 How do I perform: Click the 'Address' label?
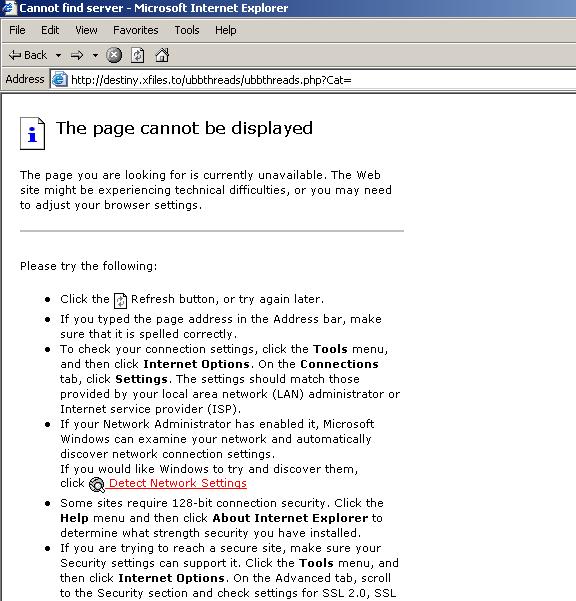pyautogui.click(x=25, y=79)
